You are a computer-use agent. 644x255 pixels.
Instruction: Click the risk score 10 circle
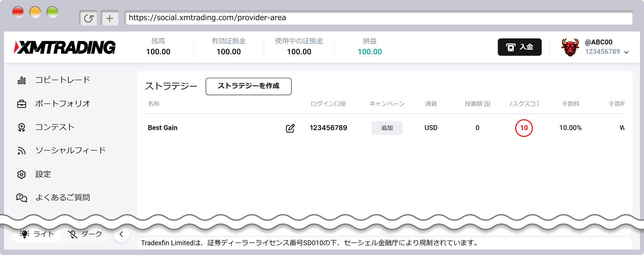click(x=524, y=128)
